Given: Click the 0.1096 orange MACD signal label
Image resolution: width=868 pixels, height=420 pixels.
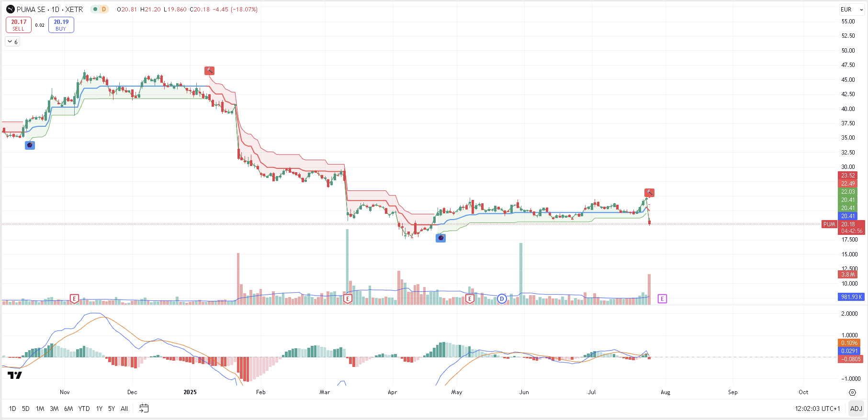Looking at the screenshot, I should (x=849, y=343).
